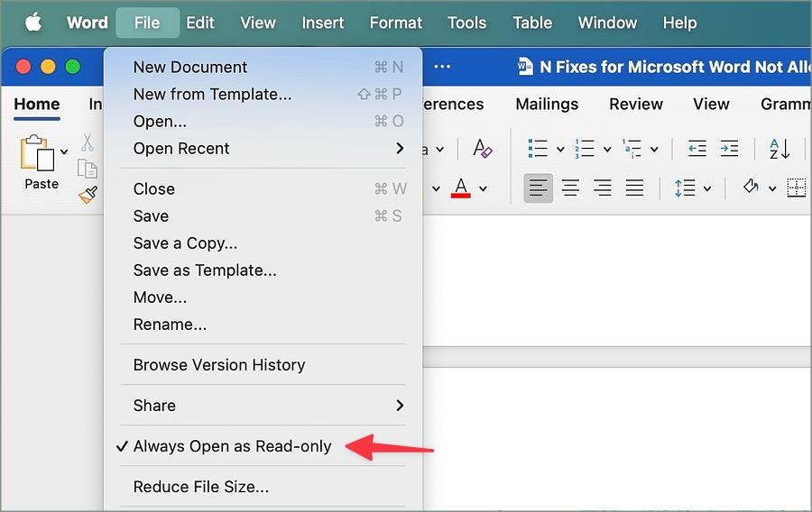Open numbered list style dropdown arrow
Viewport: 812px width, 512px height.
coord(607,150)
